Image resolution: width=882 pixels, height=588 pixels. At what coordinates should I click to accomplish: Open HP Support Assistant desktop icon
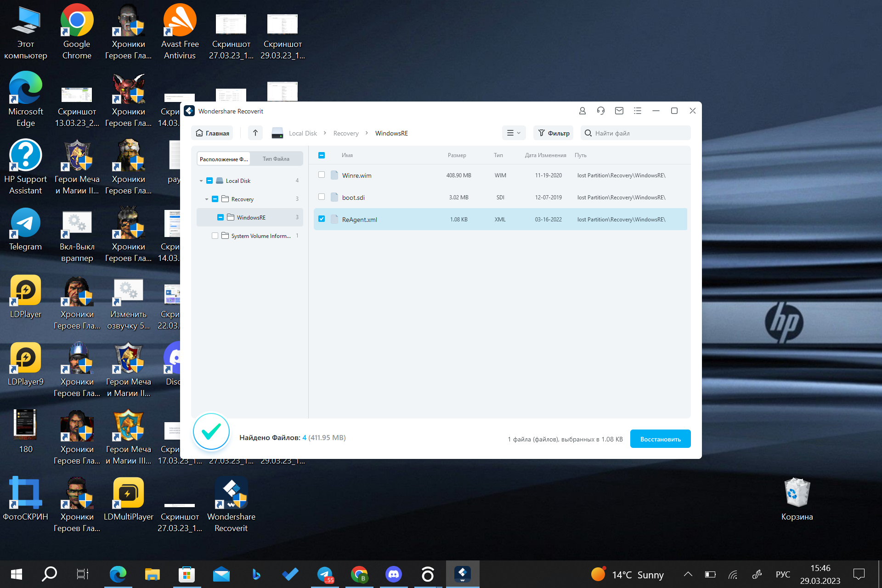(x=26, y=167)
